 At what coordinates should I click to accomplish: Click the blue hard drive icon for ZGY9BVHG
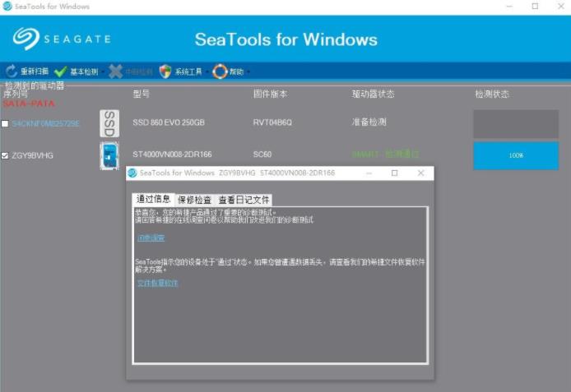(109, 155)
